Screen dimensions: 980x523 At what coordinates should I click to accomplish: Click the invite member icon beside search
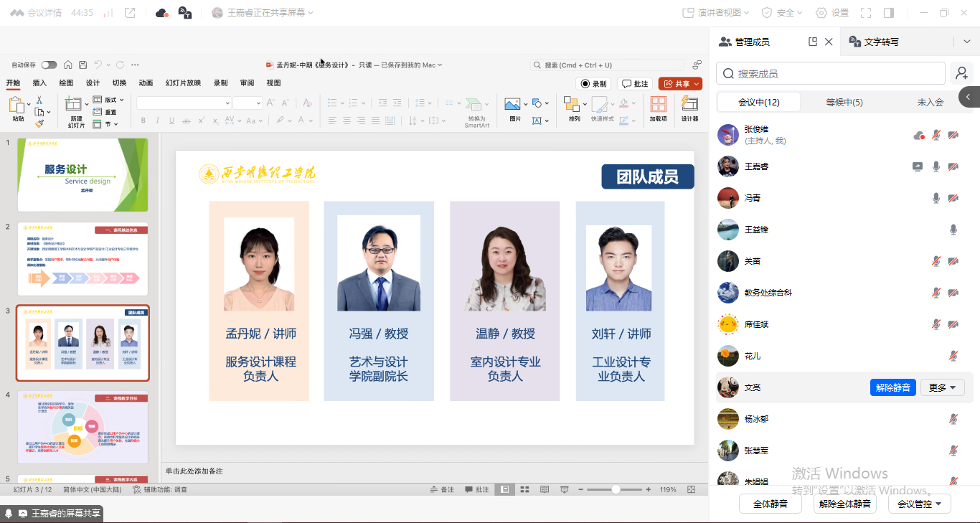point(961,73)
